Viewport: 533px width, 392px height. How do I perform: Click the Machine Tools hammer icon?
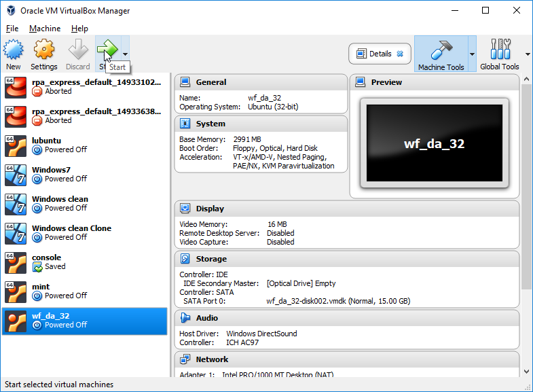pos(441,50)
